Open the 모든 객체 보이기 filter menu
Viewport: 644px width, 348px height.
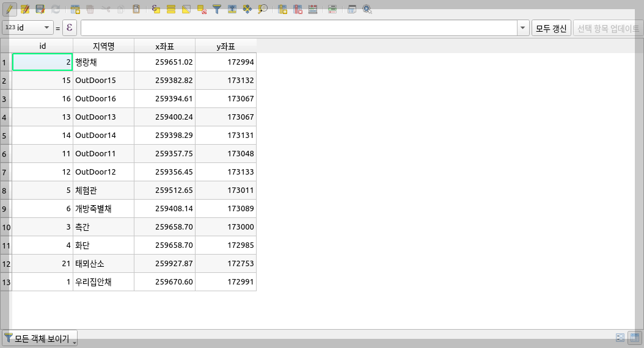point(40,339)
